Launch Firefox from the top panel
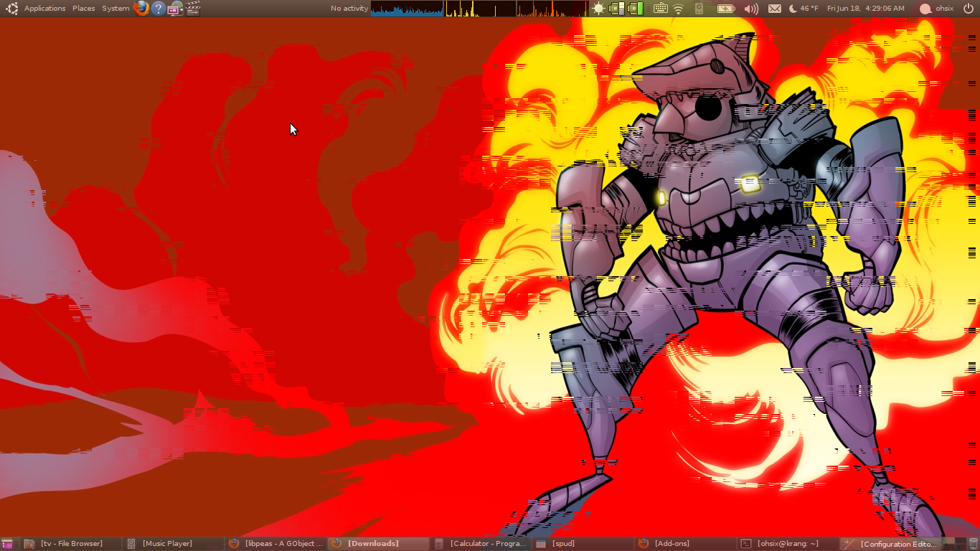This screenshot has height=551, width=980. click(141, 9)
